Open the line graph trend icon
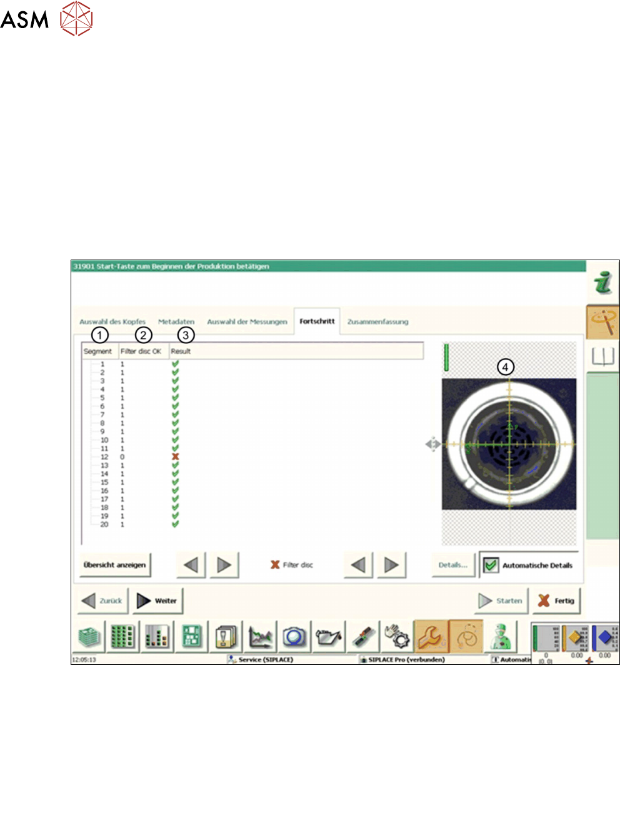Screen dimensions: 620x840 pyautogui.click(x=260, y=637)
